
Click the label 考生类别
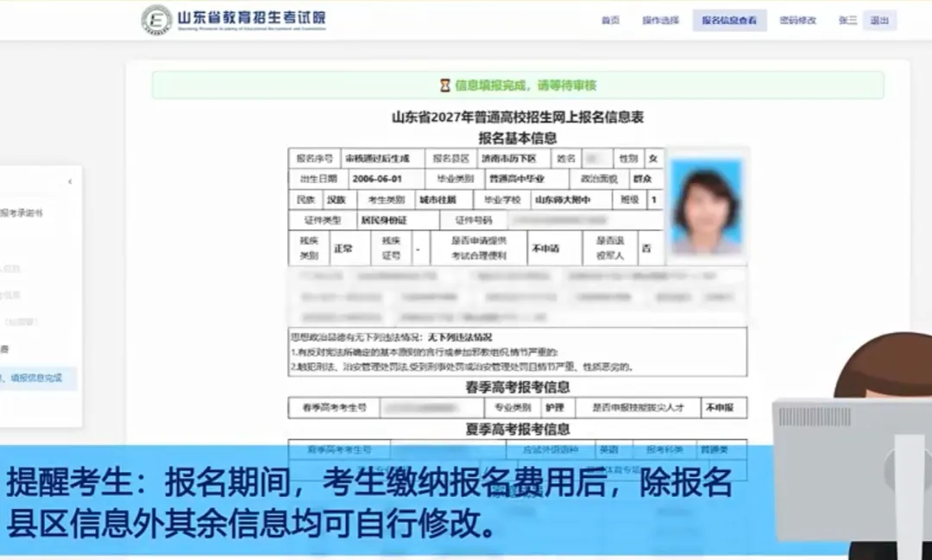[x=387, y=199]
